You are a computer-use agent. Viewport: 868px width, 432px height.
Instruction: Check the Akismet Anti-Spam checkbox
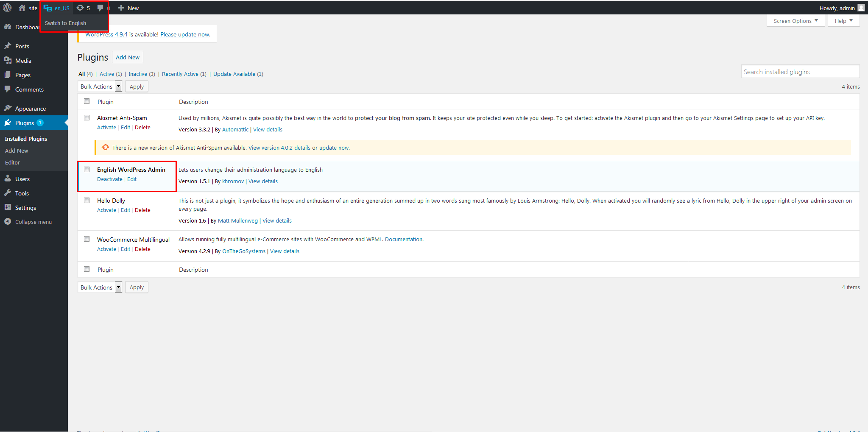(x=87, y=117)
